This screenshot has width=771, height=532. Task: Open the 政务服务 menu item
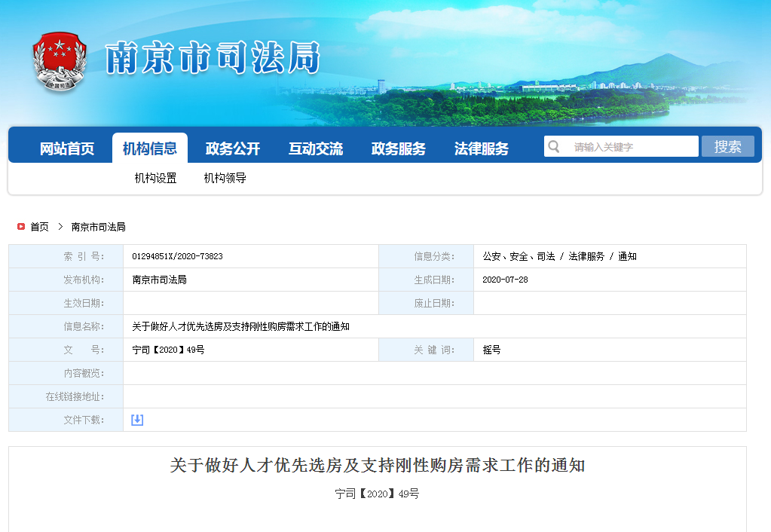[399, 148]
